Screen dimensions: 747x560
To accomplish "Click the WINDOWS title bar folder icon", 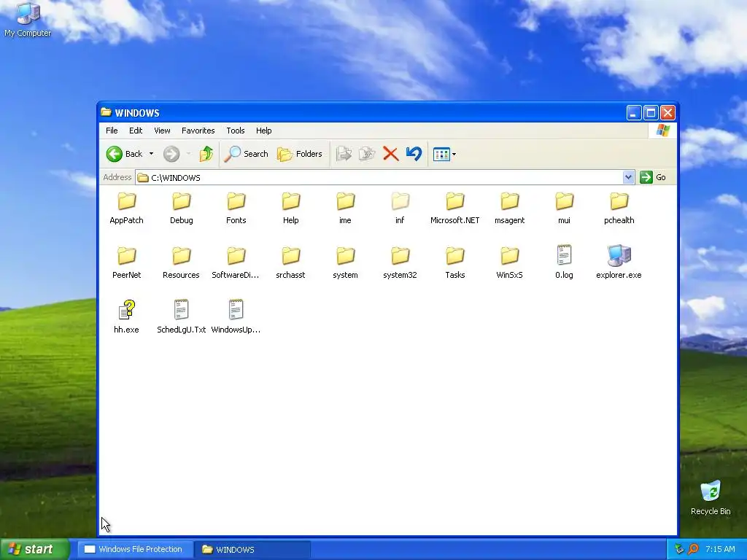I will (106, 112).
